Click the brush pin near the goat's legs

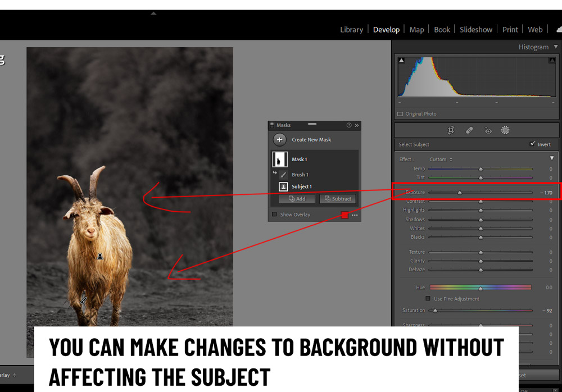click(x=83, y=300)
